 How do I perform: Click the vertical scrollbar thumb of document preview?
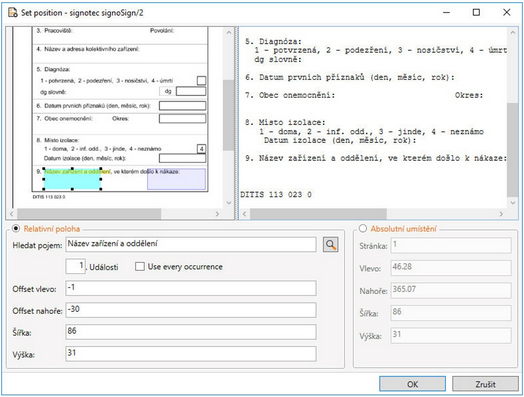click(229, 115)
